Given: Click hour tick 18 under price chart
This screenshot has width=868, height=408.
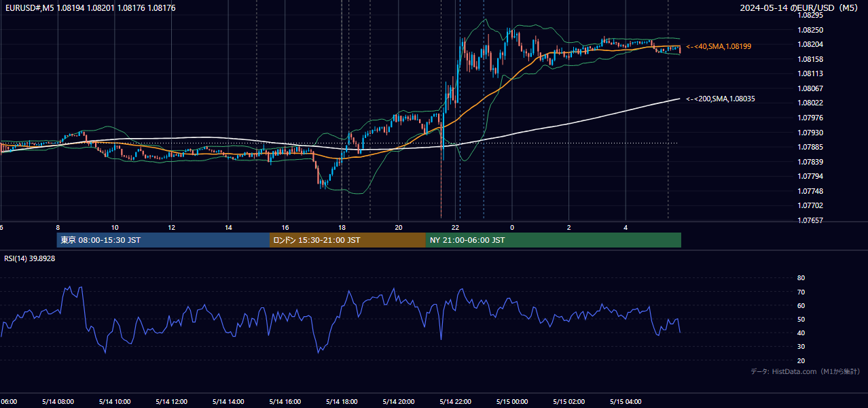Looking at the screenshot, I should point(342,227).
